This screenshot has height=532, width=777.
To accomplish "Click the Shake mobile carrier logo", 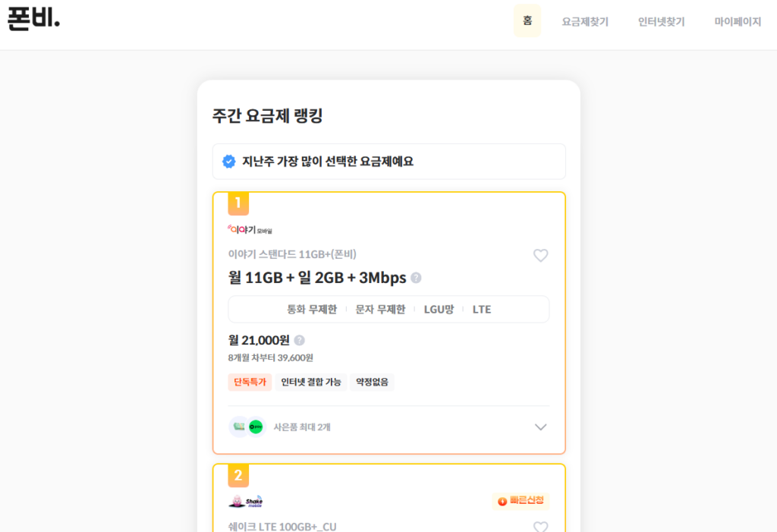I will [245, 501].
